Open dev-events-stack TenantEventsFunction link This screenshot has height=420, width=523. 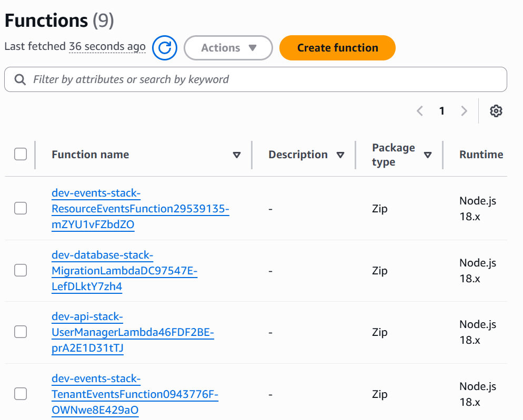135,394
